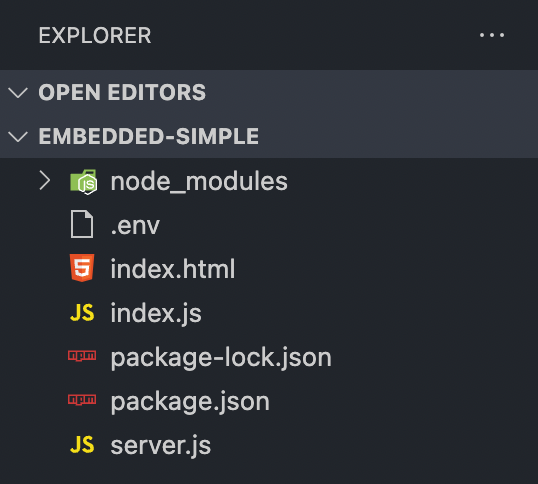Image resolution: width=538 pixels, height=484 pixels.
Task: Select the index.js file name
Action: click(x=156, y=313)
